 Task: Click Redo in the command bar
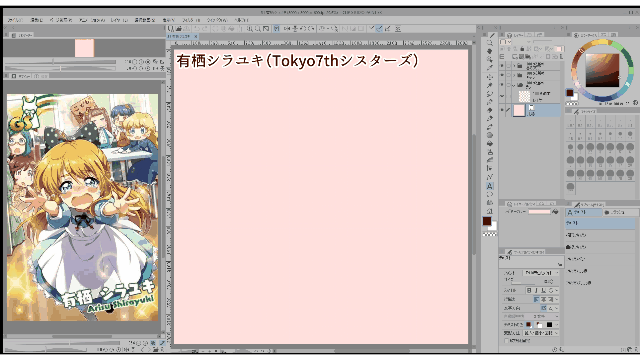[x=205, y=29]
